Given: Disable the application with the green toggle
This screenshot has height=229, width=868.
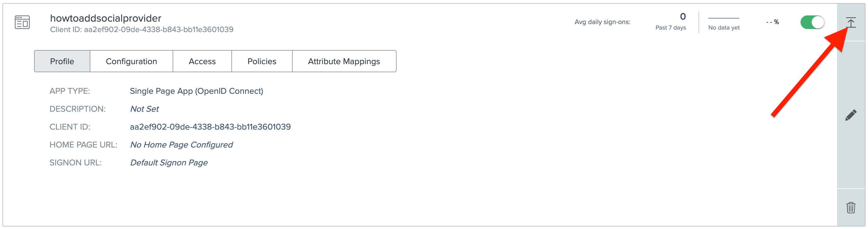Looking at the screenshot, I should [x=812, y=23].
